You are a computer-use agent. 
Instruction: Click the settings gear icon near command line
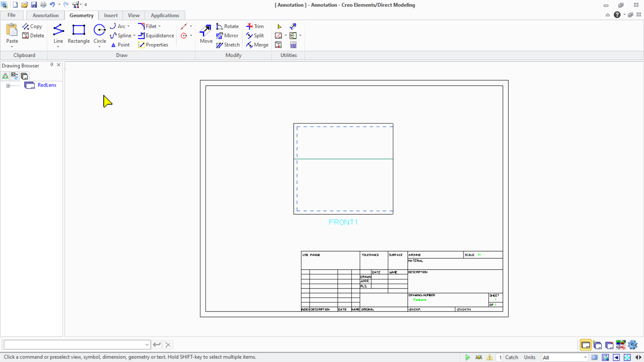[633, 345]
